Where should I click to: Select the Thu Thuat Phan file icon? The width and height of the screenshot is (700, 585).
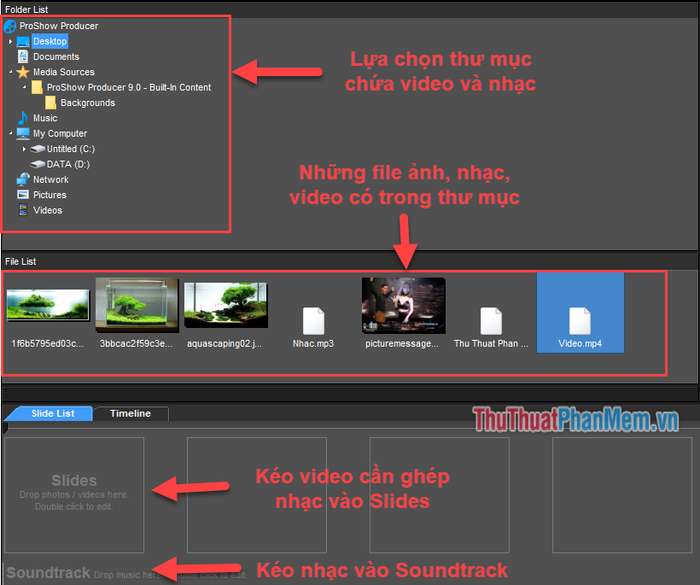(x=491, y=321)
